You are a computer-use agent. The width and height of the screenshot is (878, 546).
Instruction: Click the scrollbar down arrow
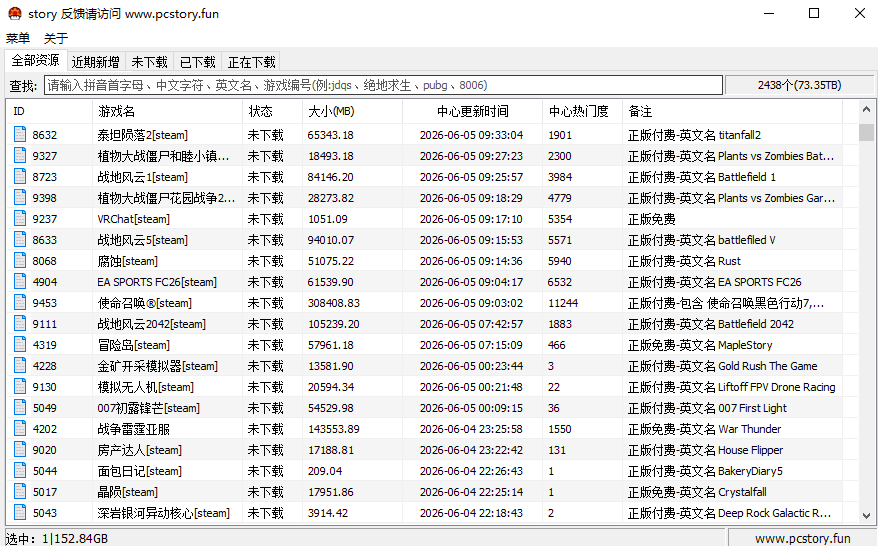(x=866, y=516)
